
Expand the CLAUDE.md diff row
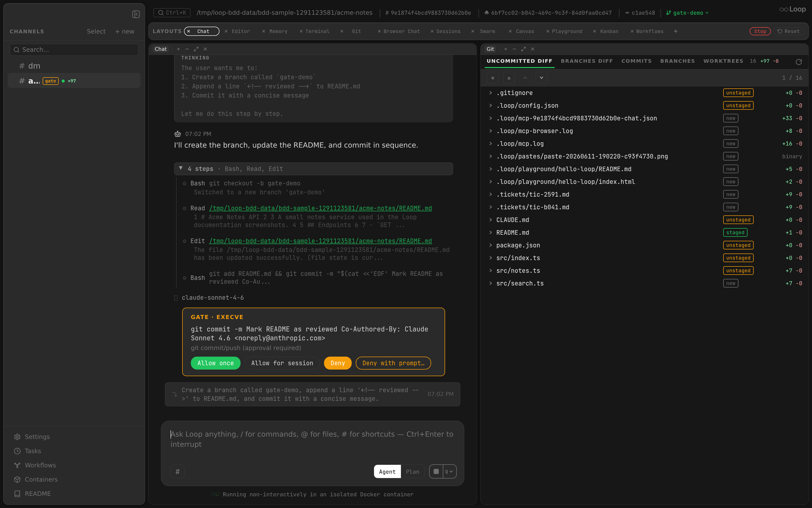pyautogui.click(x=645, y=220)
